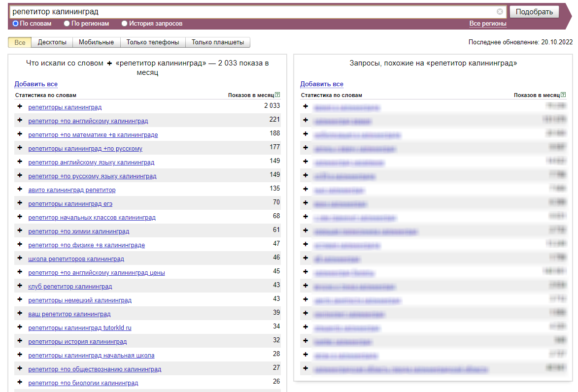Open help icon near right 'Показов в месяц'

click(x=563, y=95)
